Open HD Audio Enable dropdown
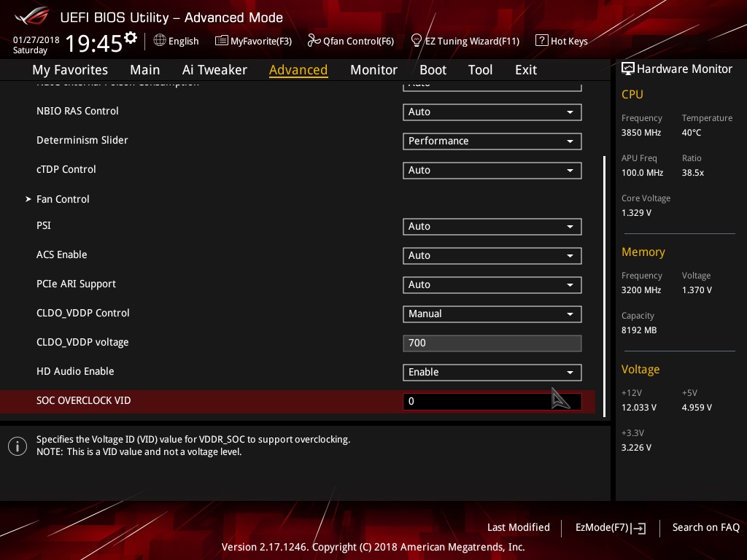Image resolution: width=747 pixels, height=560 pixels. tap(492, 373)
